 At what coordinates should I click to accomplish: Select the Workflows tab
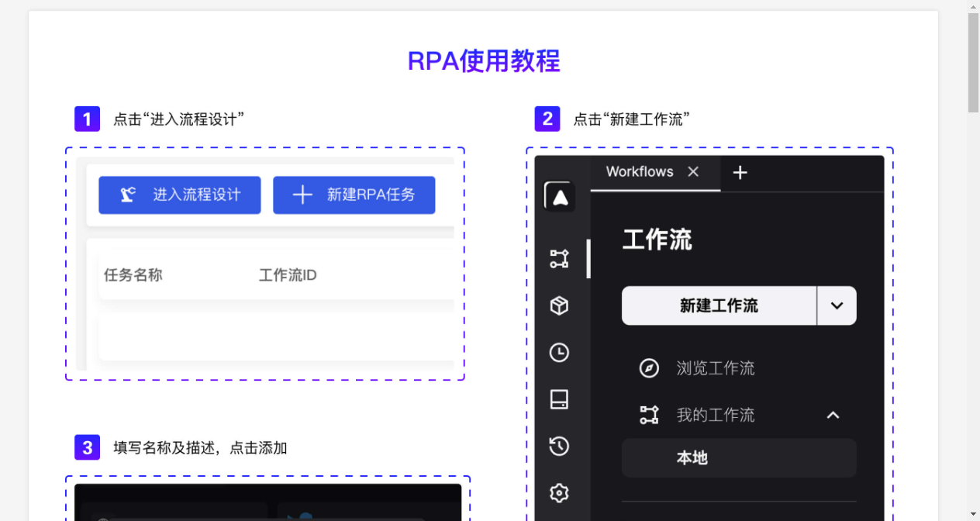638,172
